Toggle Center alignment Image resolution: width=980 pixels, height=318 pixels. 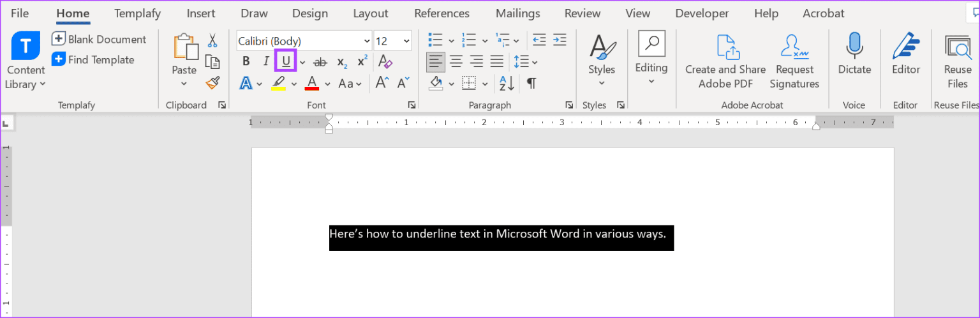pos(456,62)
